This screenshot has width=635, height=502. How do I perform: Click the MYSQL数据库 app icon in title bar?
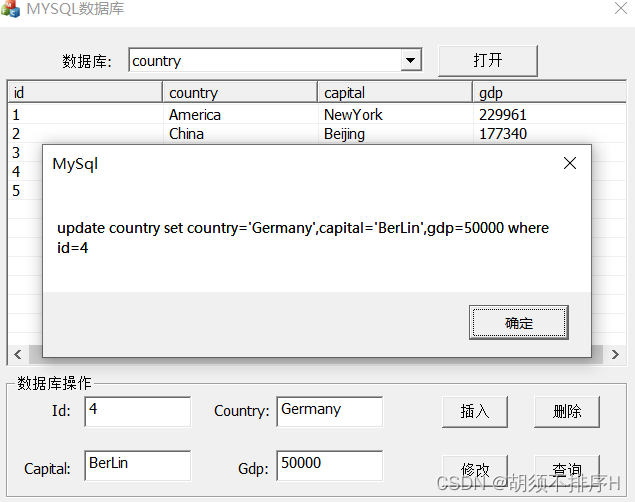tap(10, 9)
